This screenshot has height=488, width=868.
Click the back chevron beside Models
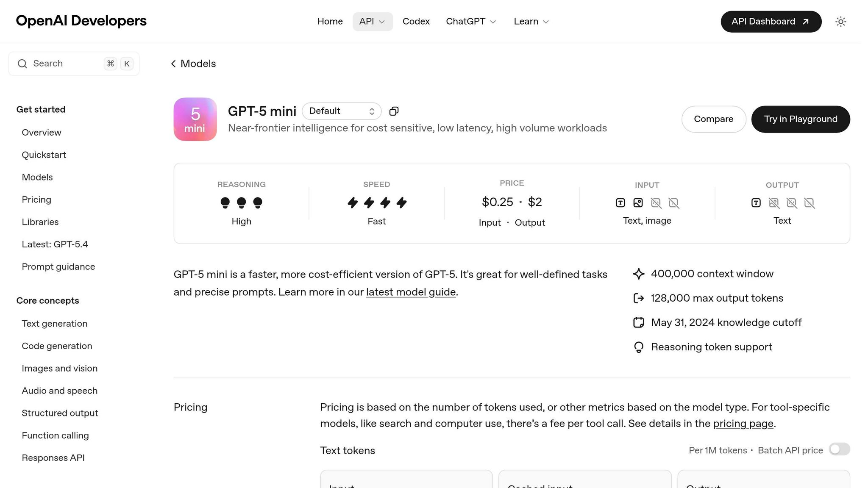[173, 64]
